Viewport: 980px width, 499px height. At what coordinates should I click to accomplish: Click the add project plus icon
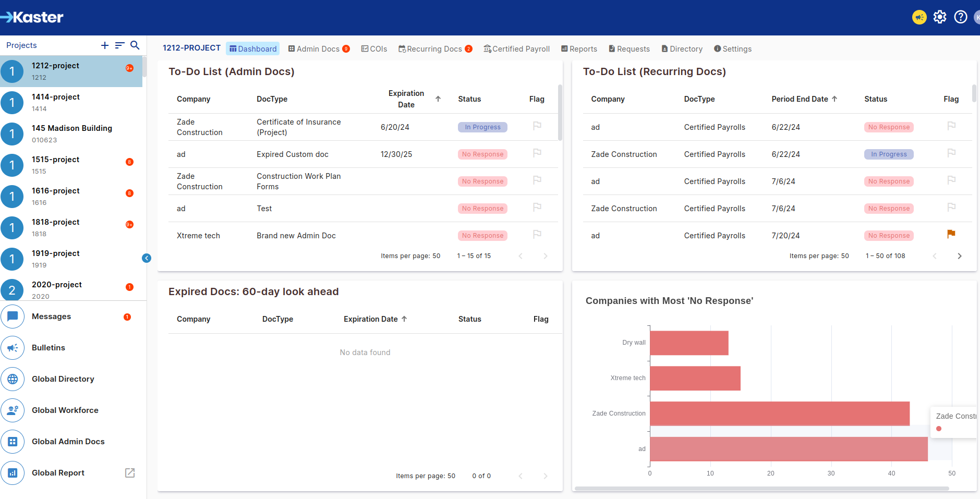pos(105,45)
